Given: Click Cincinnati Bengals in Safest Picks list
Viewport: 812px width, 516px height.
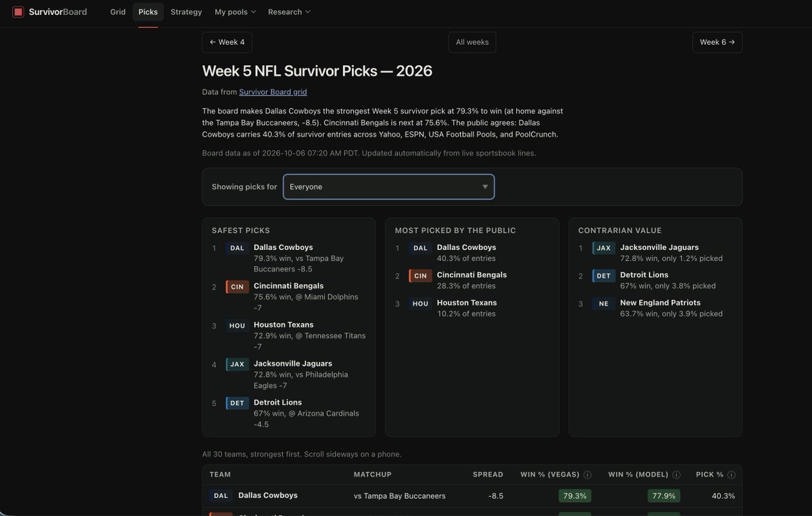Looking at the screenshot, I should tap(289, 286).
